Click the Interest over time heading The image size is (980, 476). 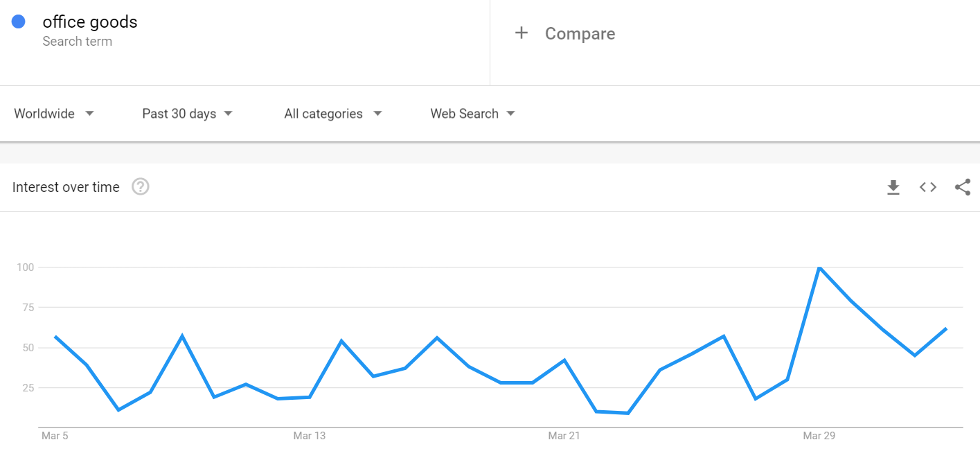[66, 187]
